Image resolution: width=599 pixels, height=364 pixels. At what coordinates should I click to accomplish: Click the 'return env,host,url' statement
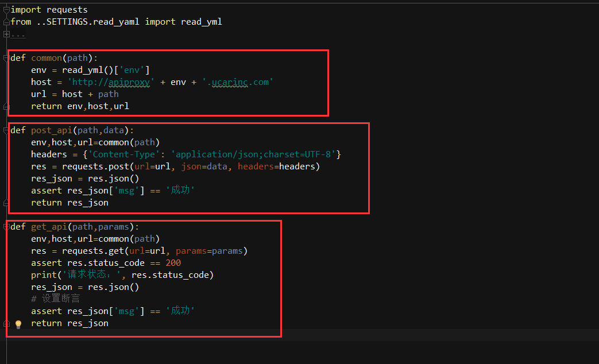tap(80, 106)
